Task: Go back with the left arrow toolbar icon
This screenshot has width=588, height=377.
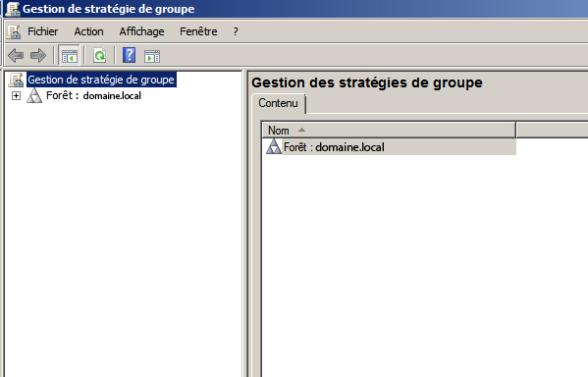Action: coord(16,56)
